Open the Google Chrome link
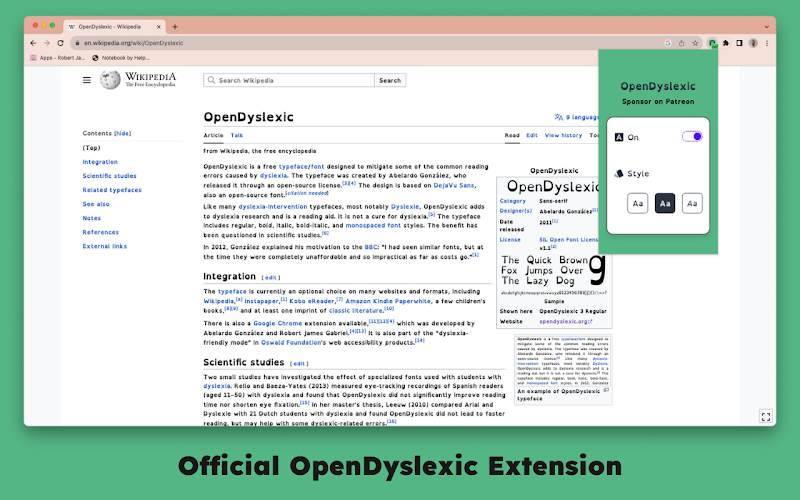Image resolution: width=800 pixels, height=500 pixels. tap(278, 323)
